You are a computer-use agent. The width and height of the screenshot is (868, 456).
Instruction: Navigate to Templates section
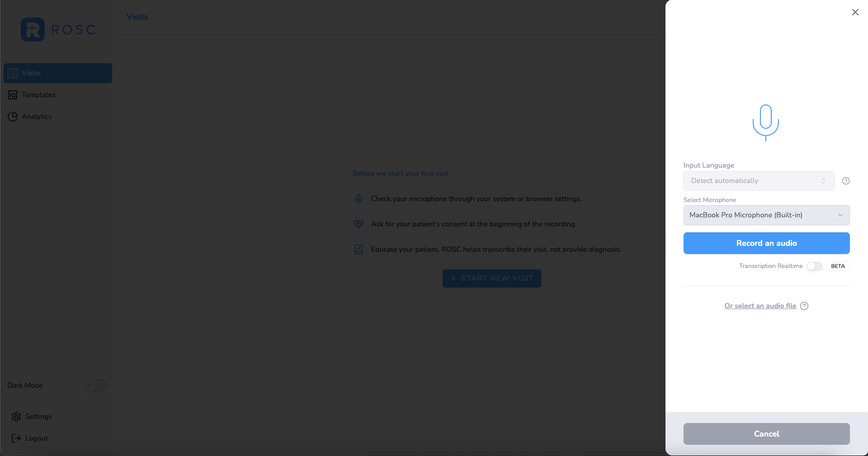pos(38,95)
